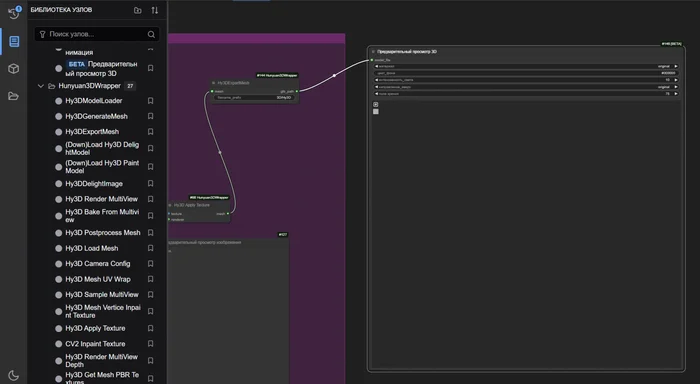Select Hy3D Sample MultiView in the library
Image resolution: width=700 pixels, height=384 pixels.
click(x=102, y=295)
